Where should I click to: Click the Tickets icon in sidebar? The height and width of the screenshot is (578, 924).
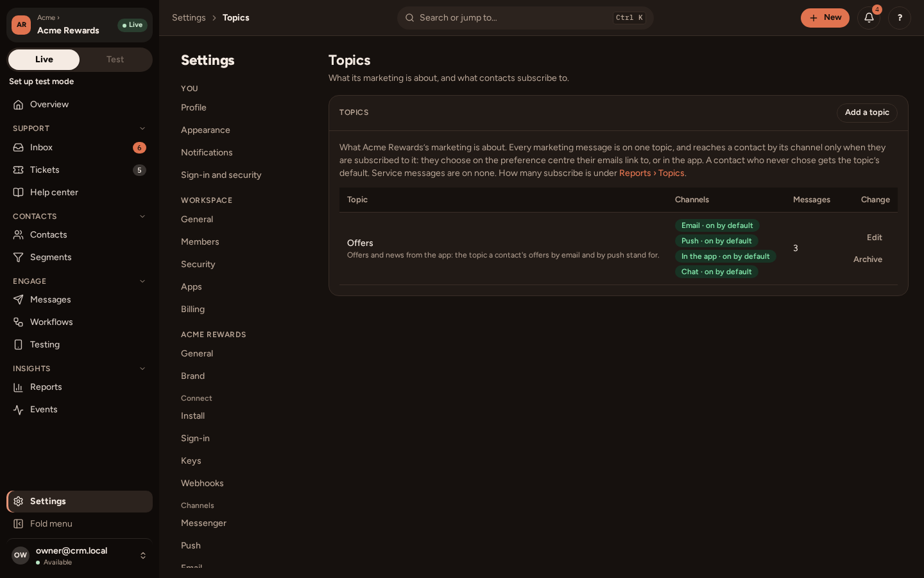coord(19,170)
